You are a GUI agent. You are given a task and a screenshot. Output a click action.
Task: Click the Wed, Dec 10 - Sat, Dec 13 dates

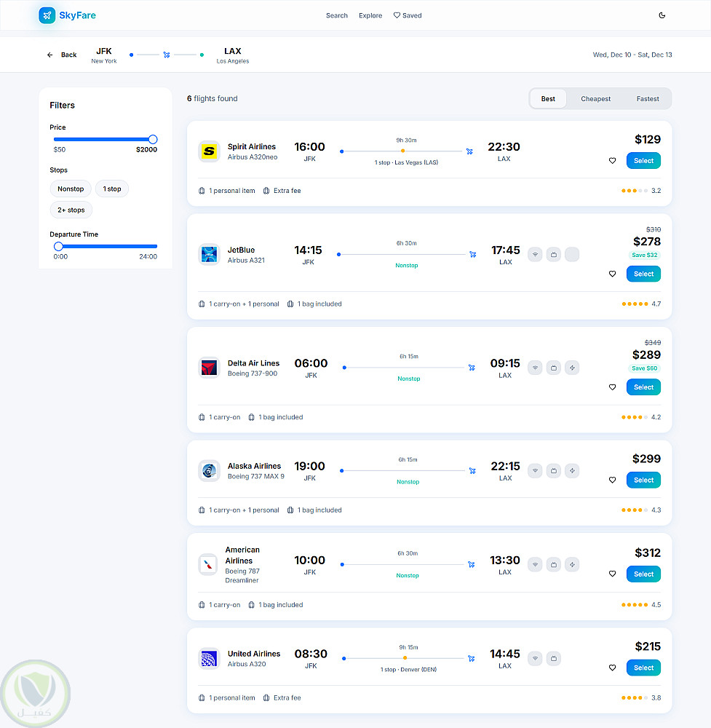click(x=632, y=55)
